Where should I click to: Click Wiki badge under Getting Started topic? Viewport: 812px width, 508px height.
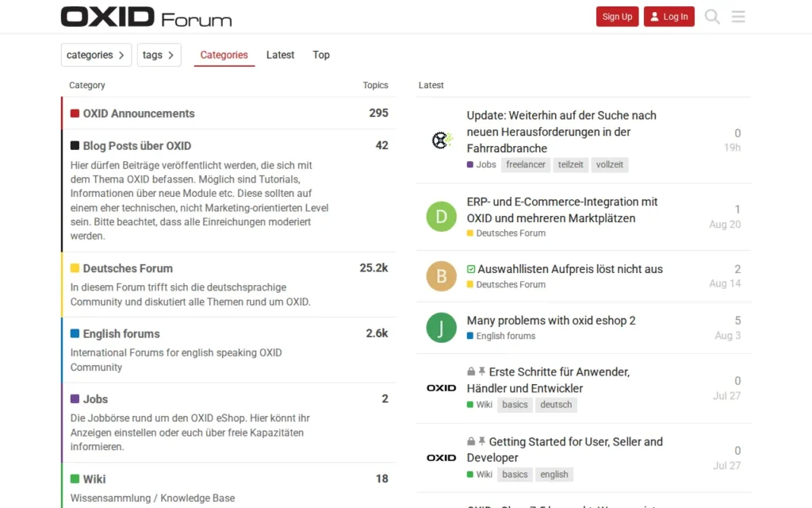click(480, 475)
